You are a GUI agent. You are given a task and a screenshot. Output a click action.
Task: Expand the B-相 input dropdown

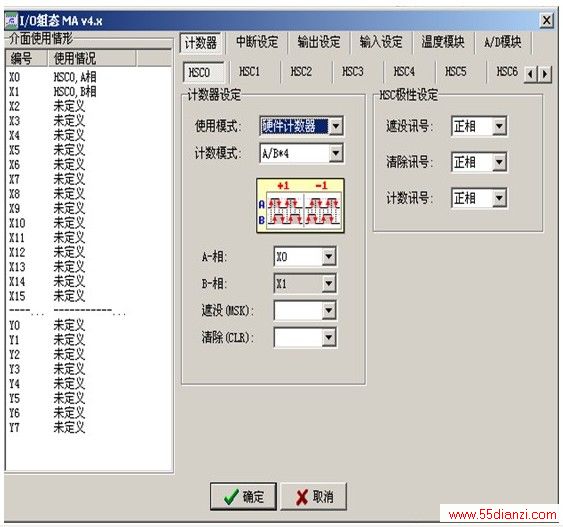pyautogui.click(x=329, y=284)
